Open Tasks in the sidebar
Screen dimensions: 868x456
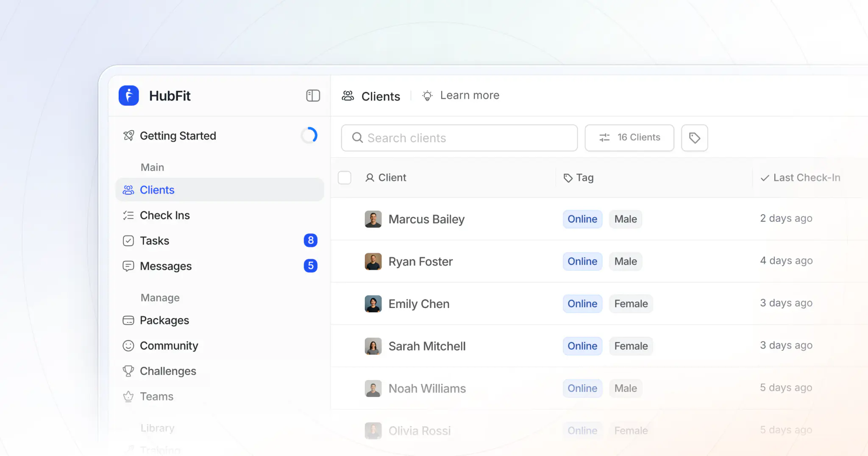(220, 241)
